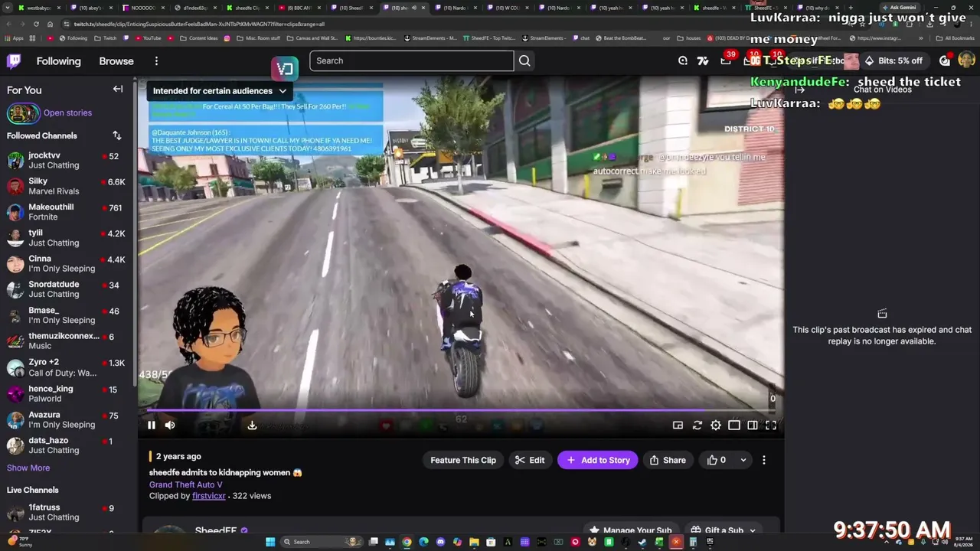Enter fullscreen video mode
The width and height of the screenshot is (980, 551).
[x=771, y=425]
